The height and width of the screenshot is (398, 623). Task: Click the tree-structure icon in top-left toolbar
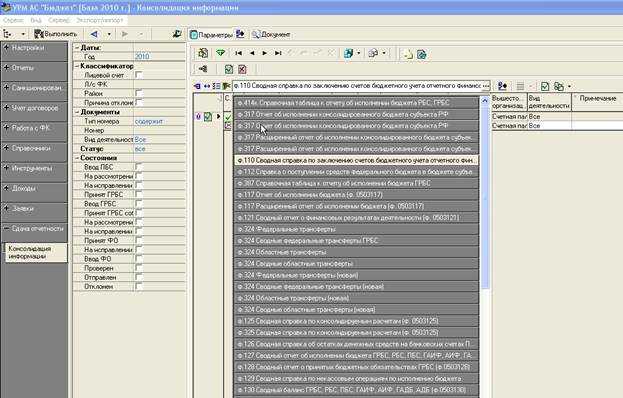(x=8, y=34)
